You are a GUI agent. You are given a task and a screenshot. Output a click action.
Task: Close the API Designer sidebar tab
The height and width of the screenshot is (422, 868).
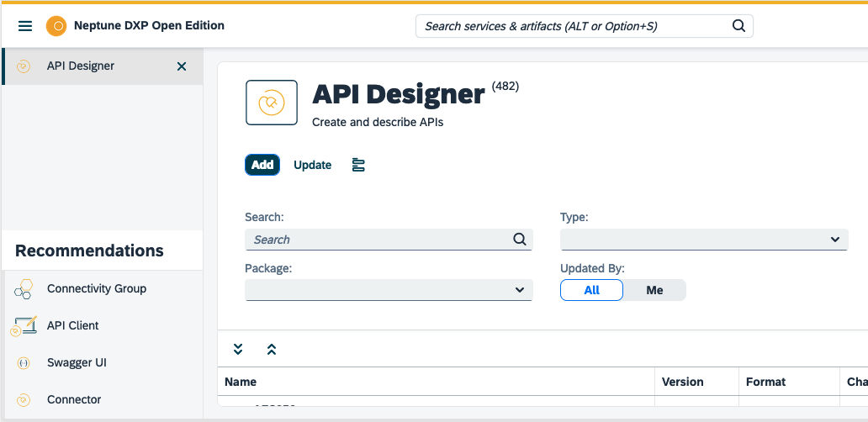(181, 66)
